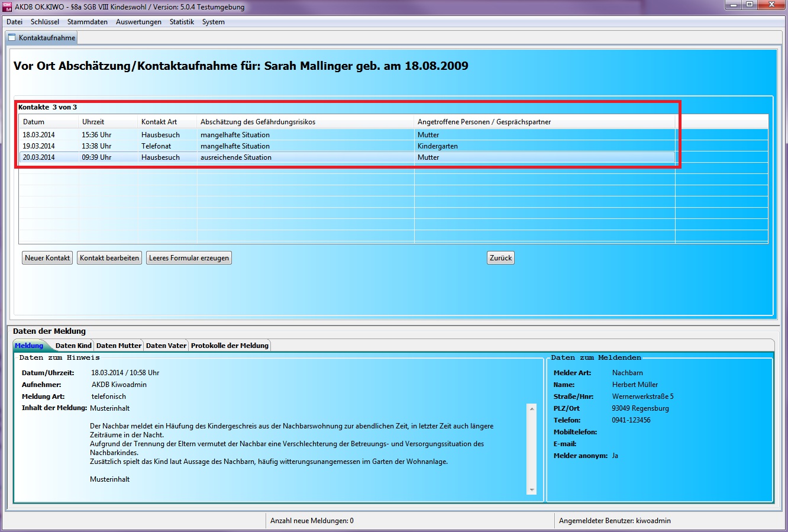The height and width of the screenshot is (532, 788).
Task: Open the Daten Vater tab
Action: (166, 346)
